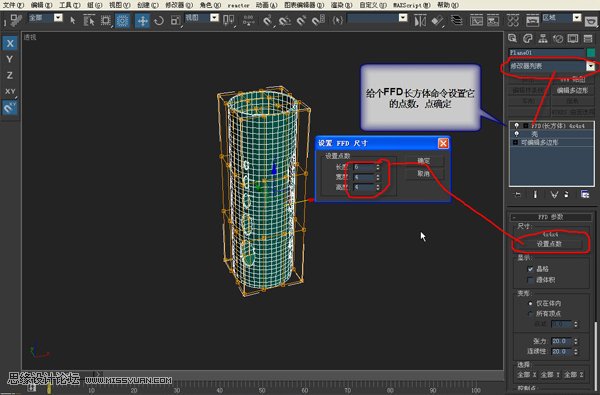Click 确定 in FFD dialog
Image resolution: width=600 pixels, height=395 pixels.
coord(424,161)
